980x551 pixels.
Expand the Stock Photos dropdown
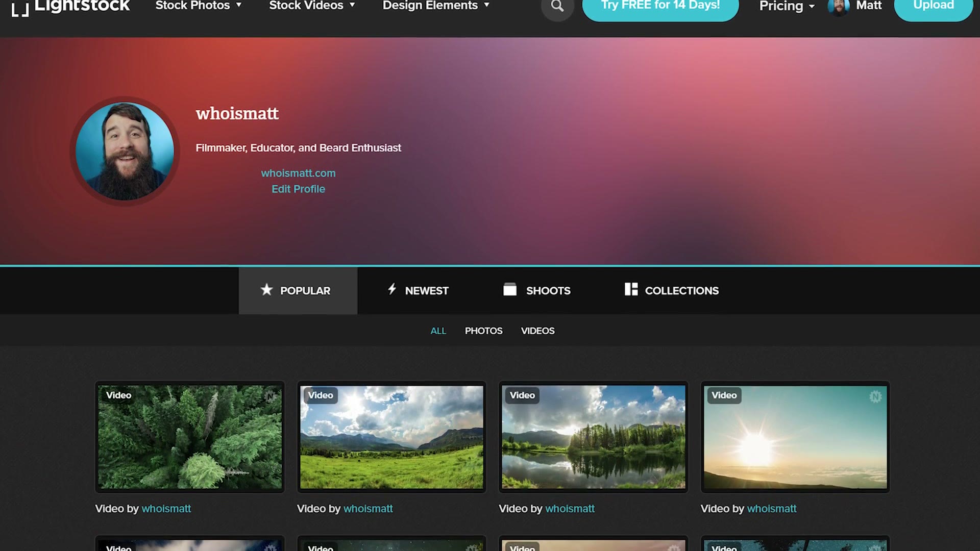tap(199, 6)
